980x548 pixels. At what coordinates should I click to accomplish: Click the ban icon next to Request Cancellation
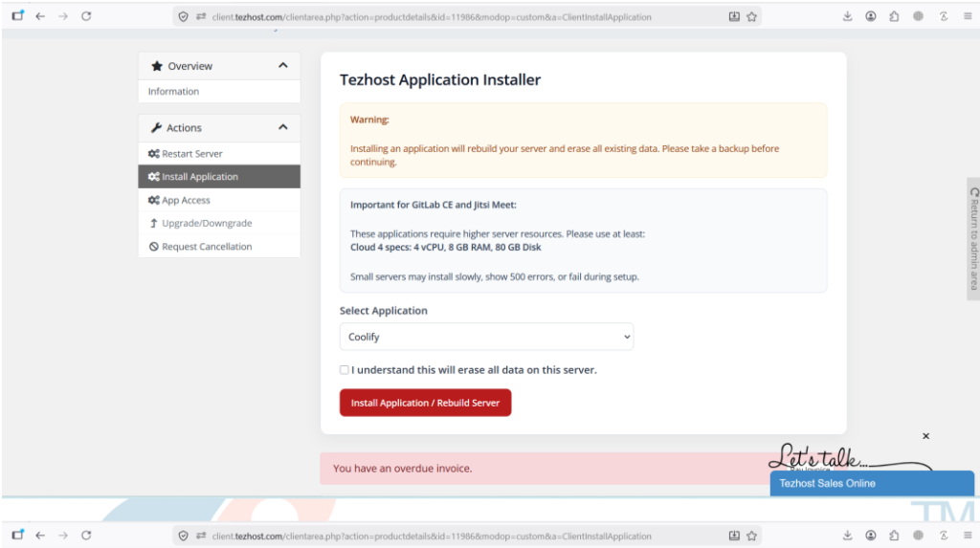(154, 246)
